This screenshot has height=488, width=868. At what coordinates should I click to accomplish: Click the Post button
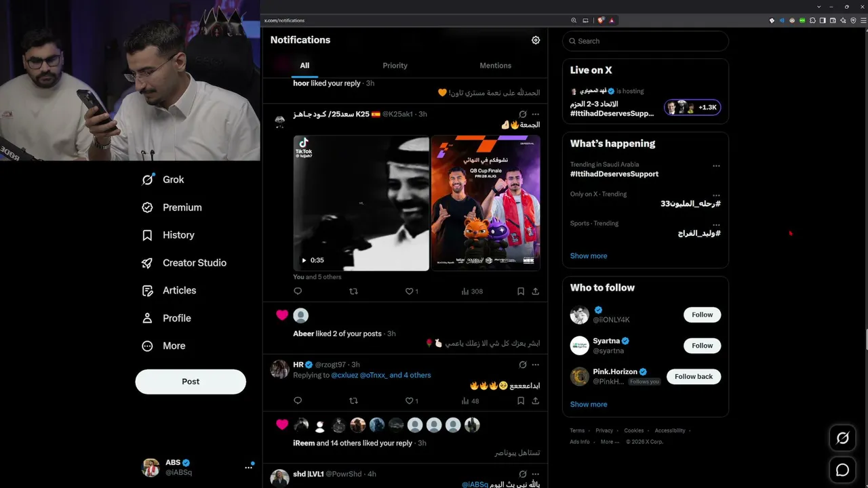pos(191,382)
